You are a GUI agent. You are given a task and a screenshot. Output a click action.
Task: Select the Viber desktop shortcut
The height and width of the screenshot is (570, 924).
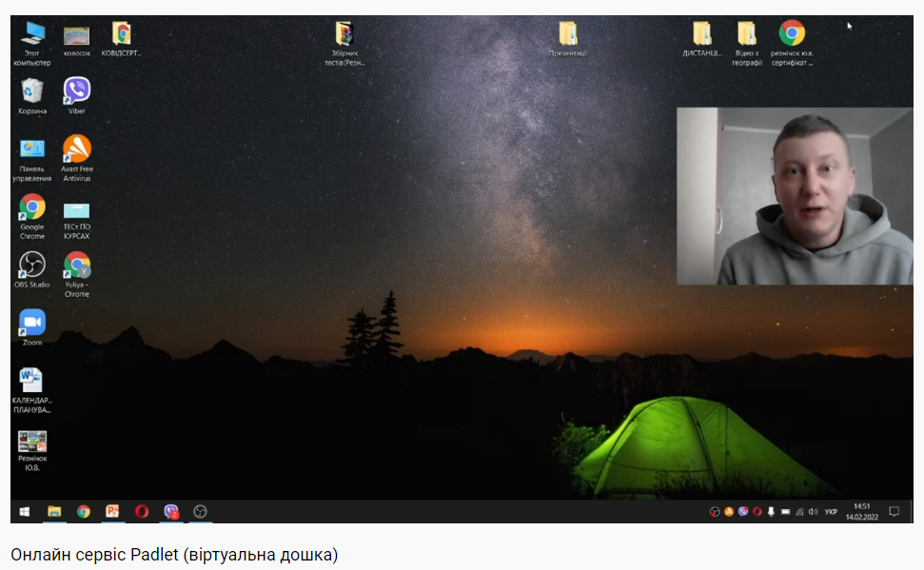click(x=77, y=95)
